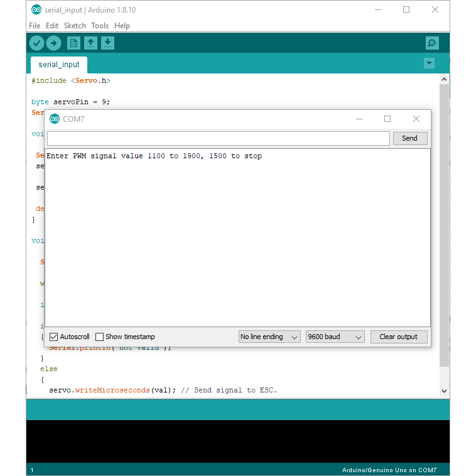Click the Send button in COM7
The width and height of the screenshot is (476, 476).
click(410, 138)
